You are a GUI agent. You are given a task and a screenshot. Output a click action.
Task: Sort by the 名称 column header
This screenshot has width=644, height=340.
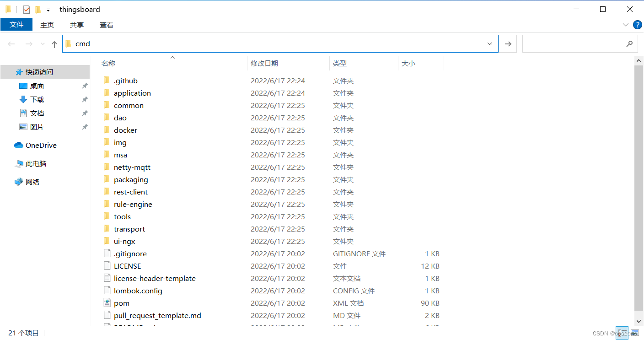point(108,63)
